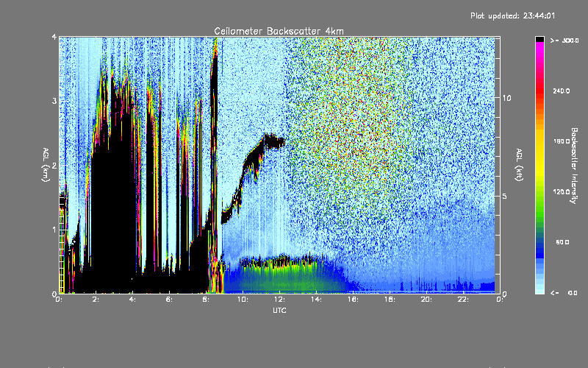Click the "UTC" x-axis label
Image resolution: width=588 pixels, height=368 pixels.
point(279,310)
